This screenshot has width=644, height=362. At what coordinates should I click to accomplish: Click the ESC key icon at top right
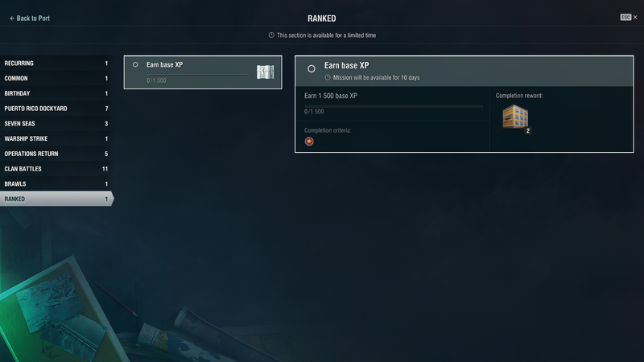tap(625, 17)
